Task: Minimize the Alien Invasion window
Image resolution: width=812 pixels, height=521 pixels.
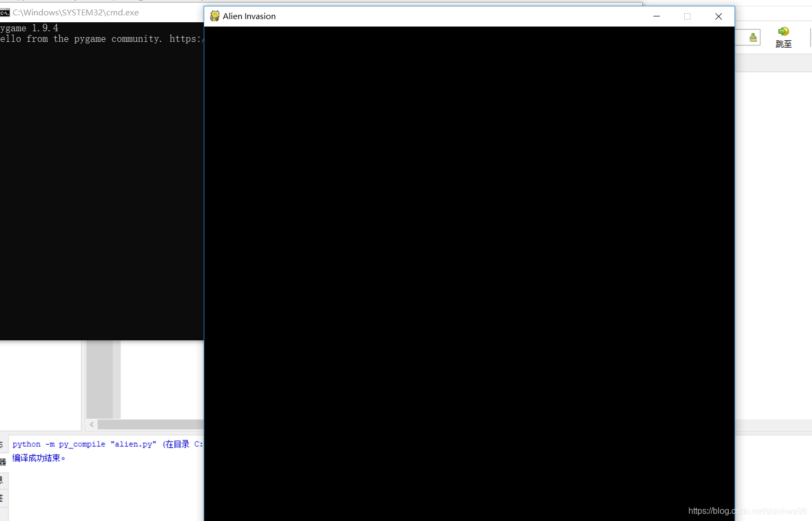Action: point(657,16)
